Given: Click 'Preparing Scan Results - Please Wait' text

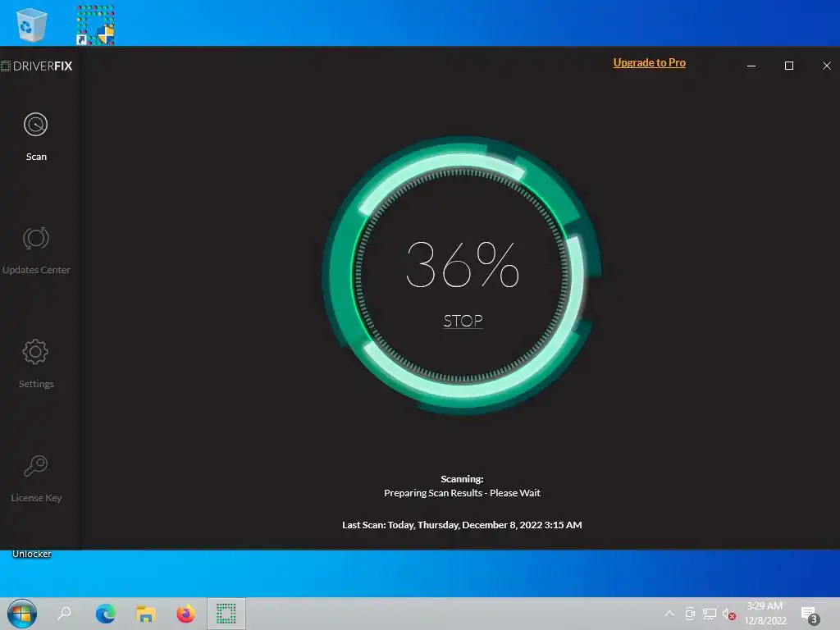Looking at the screenshot, I should click(462, 493).
